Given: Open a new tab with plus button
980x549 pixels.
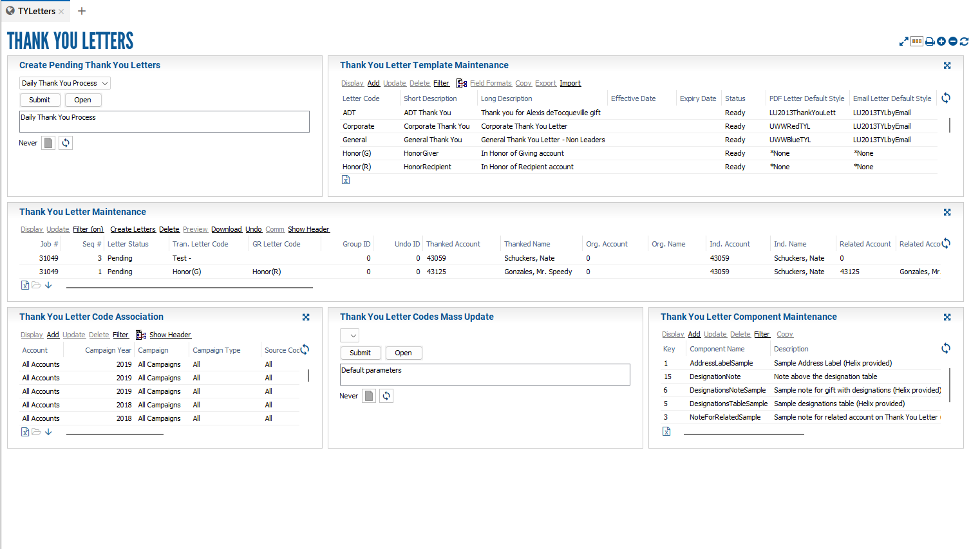Looking at the screenshot, I should point(82,11).
